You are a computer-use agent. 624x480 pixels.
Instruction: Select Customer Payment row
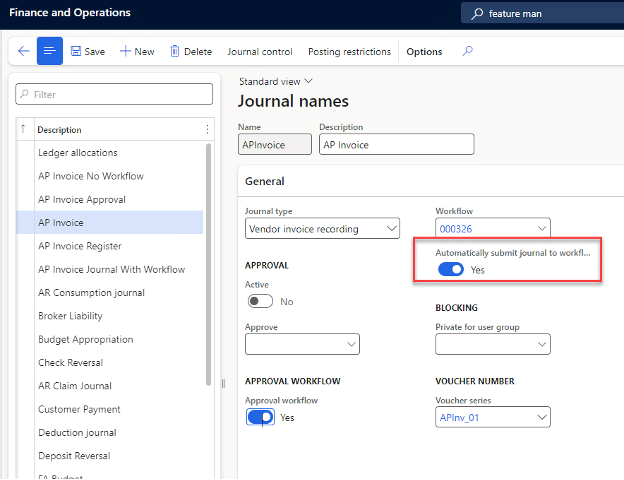[x=109, y=409]
